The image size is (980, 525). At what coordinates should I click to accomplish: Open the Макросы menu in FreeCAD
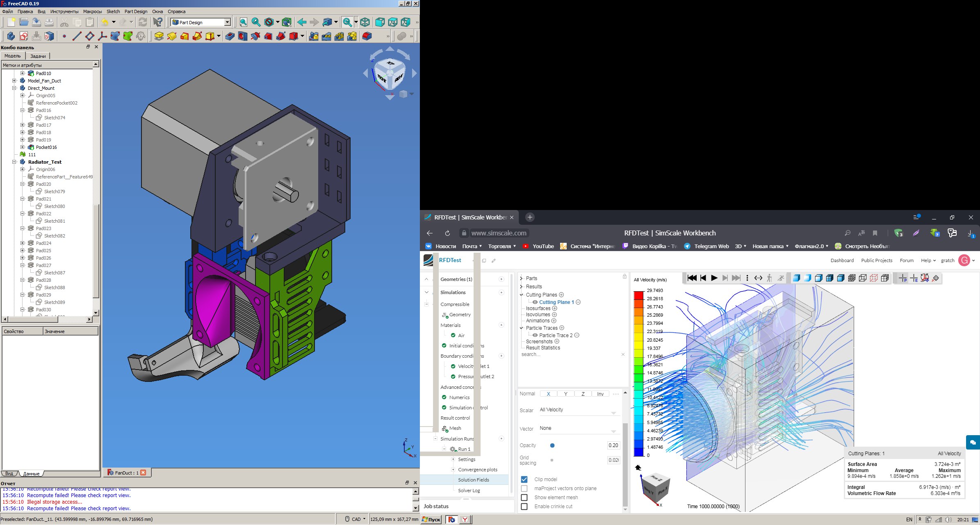pyautogui.click(x=92, y=11)
